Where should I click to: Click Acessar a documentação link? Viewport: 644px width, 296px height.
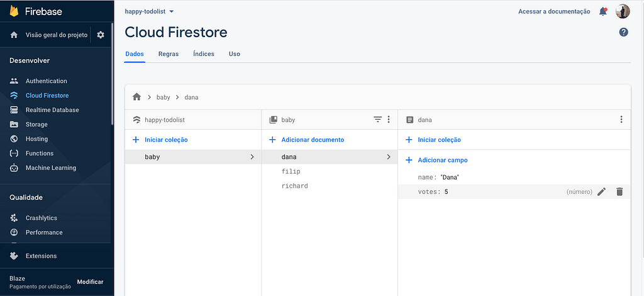tap(554, 11)
